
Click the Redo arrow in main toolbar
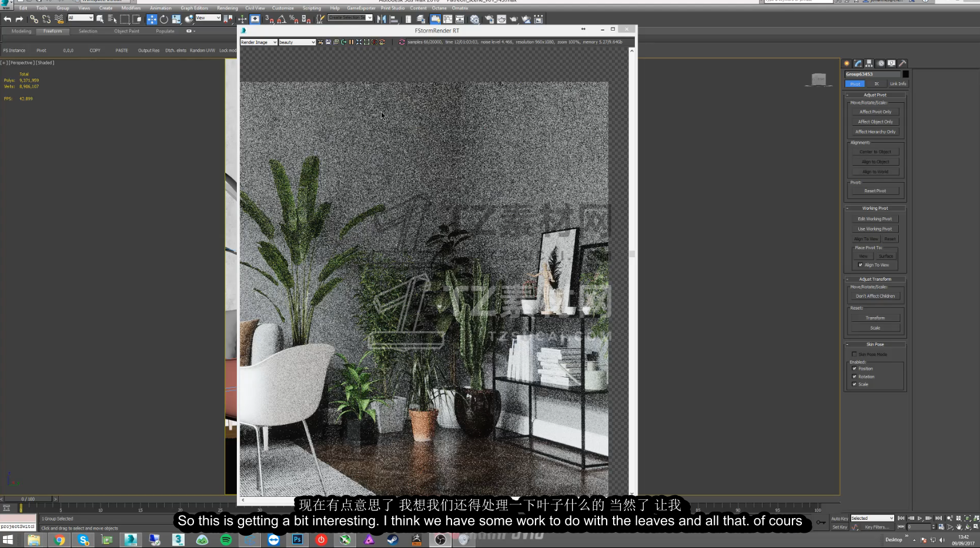[19, 19]
